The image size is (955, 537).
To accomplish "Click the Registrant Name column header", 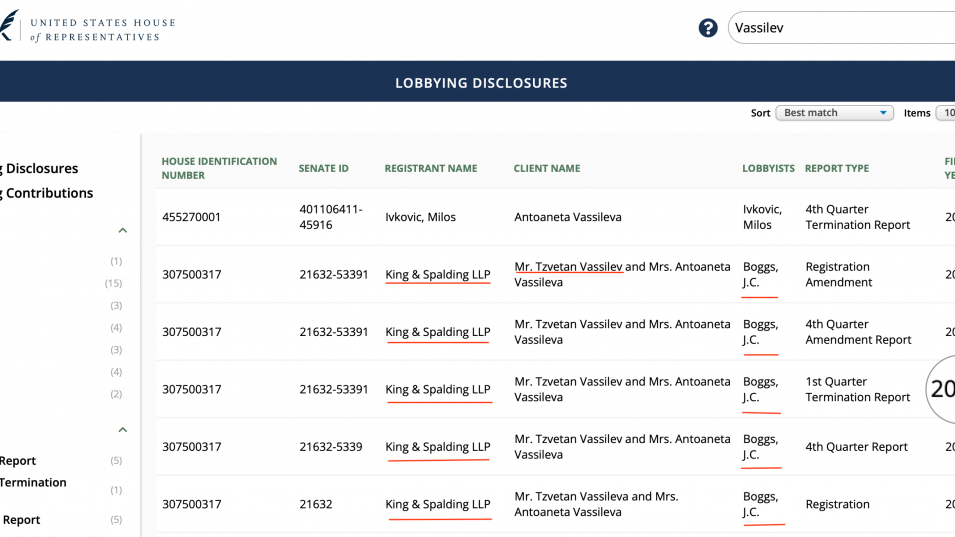I will (430, 169).
